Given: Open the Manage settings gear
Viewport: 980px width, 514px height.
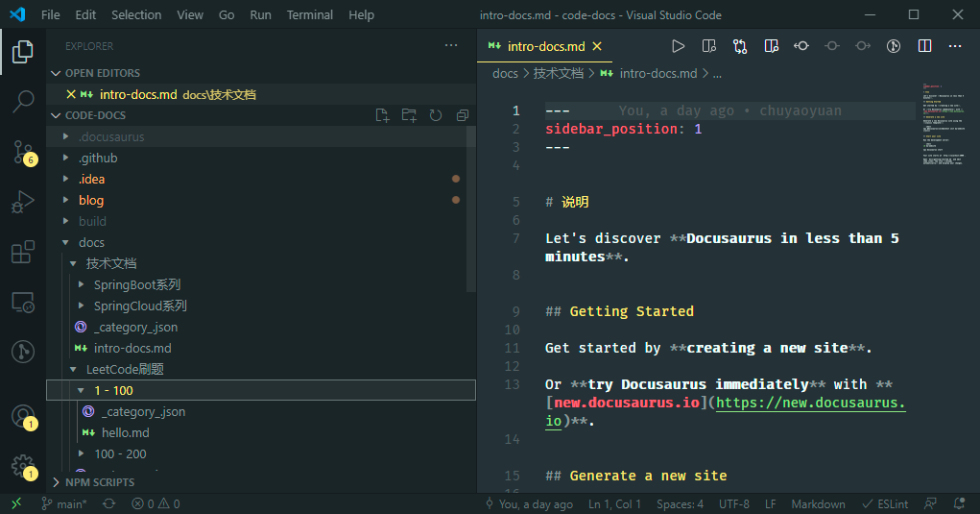Looking at the screenshot, I should click(x=23, y=466).
